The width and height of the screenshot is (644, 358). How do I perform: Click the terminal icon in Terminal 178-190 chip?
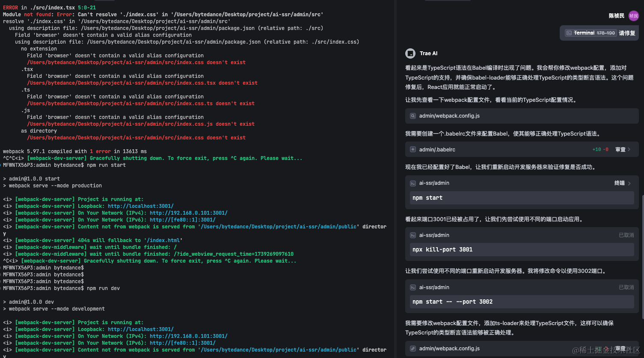tap(569, 33)
